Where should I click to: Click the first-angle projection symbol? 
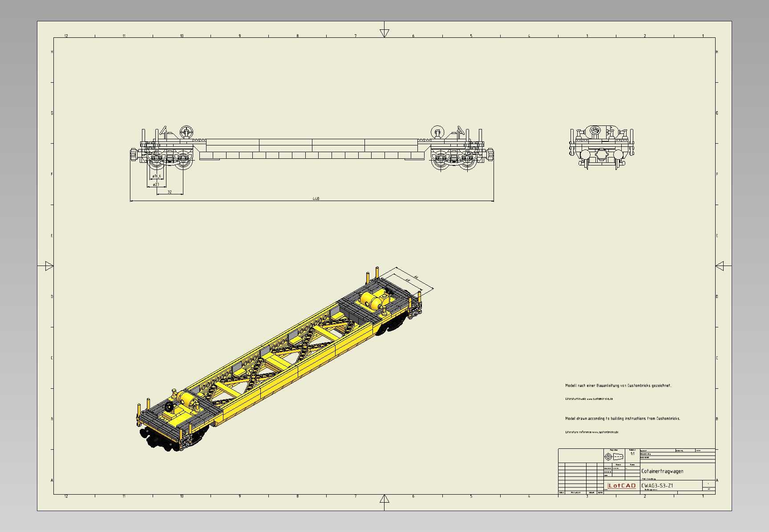tap(614, 457)
